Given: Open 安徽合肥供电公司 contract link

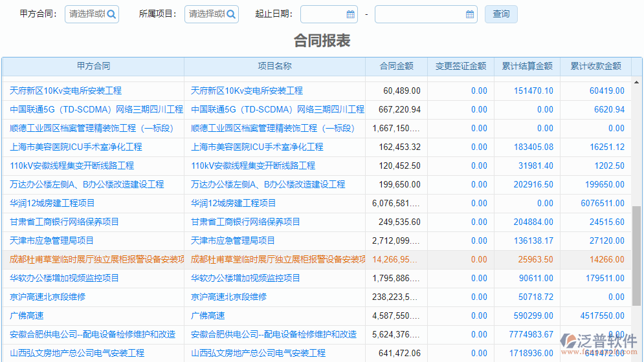Looking at the screenshot, I should tap(93, 334).
